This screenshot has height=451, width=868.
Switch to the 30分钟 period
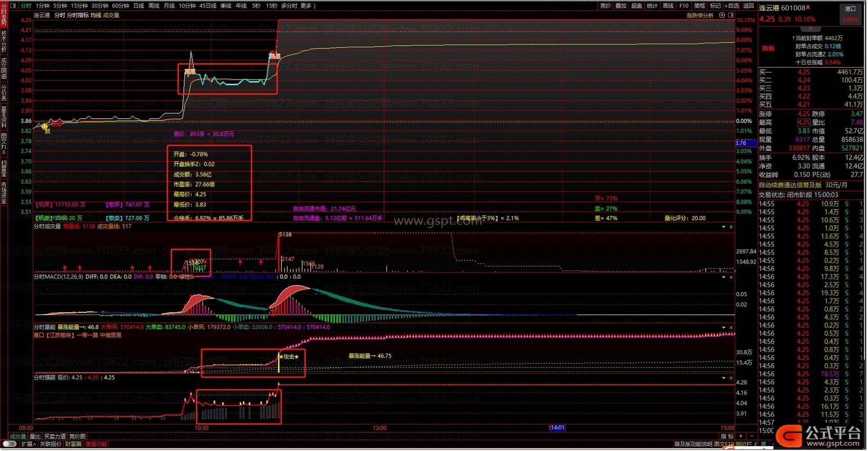(100, 5)
